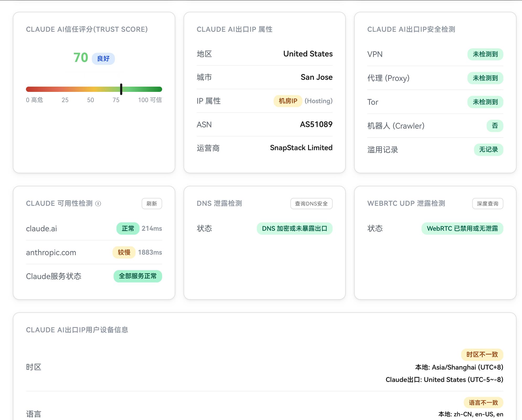
Task: Click the WebRTC 已禁用或无泄露 status badge
Action: [x=462, y=228]
